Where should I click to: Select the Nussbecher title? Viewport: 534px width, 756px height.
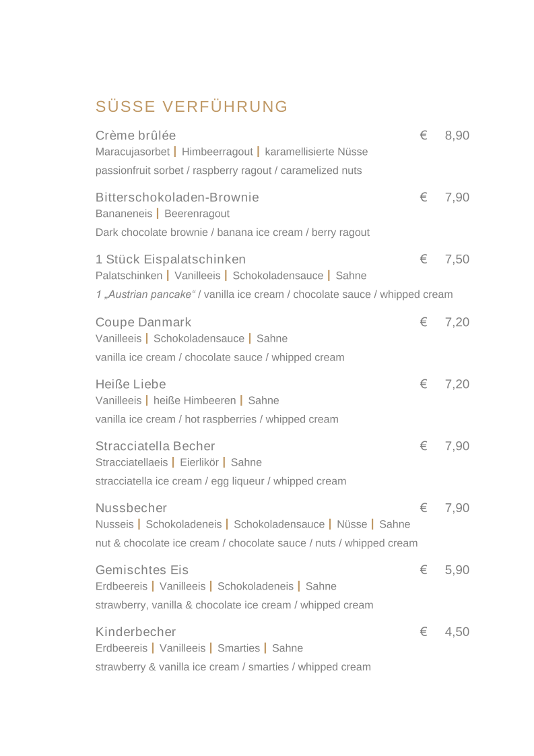click(x=131, y=507)
